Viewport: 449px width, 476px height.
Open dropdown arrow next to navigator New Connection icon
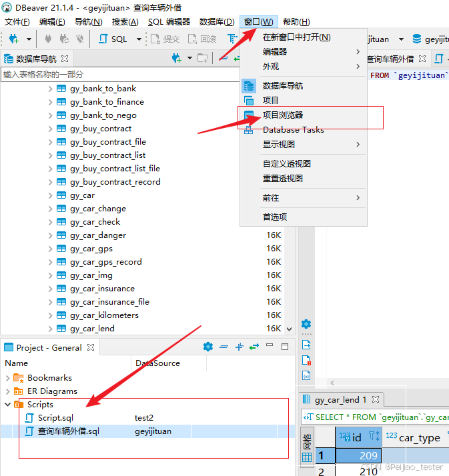click(190, 58)
